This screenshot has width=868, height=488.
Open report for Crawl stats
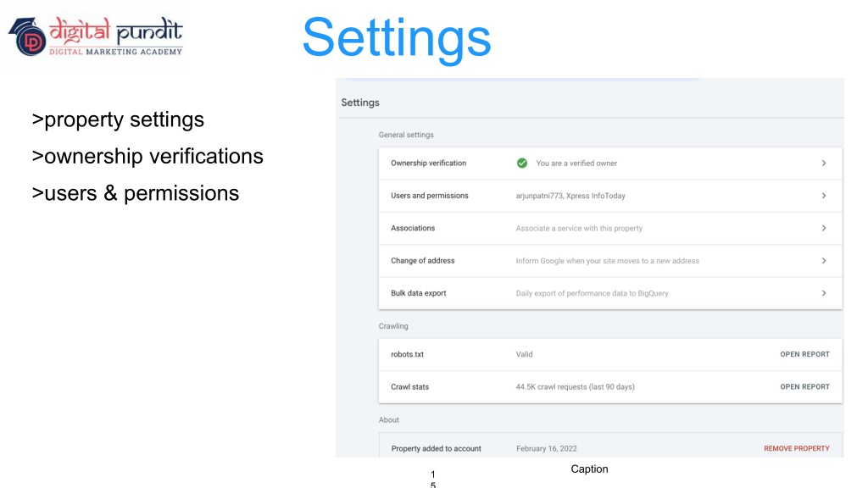[804, 387]
